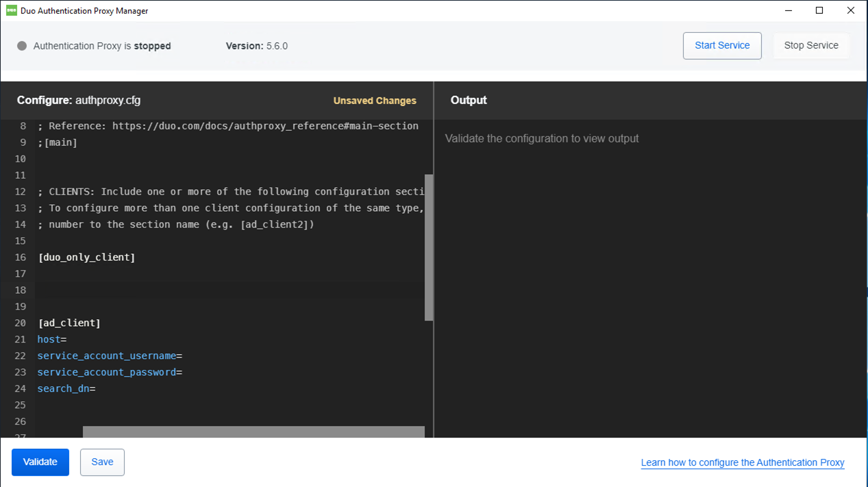The image size is (868, 487).
Task: Open Learn how to configure the Authentication Proxy link
Action: pos(743,463)
